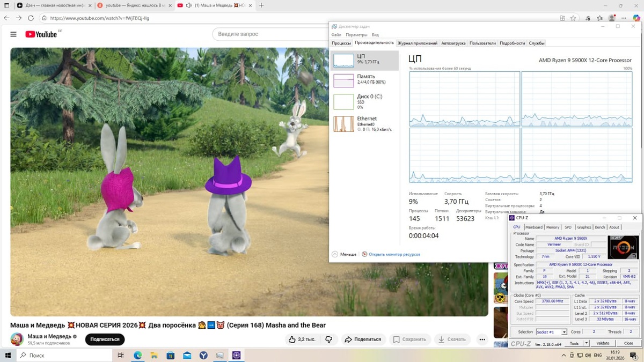Switch to the Подробности tab

tap(512, 43)
